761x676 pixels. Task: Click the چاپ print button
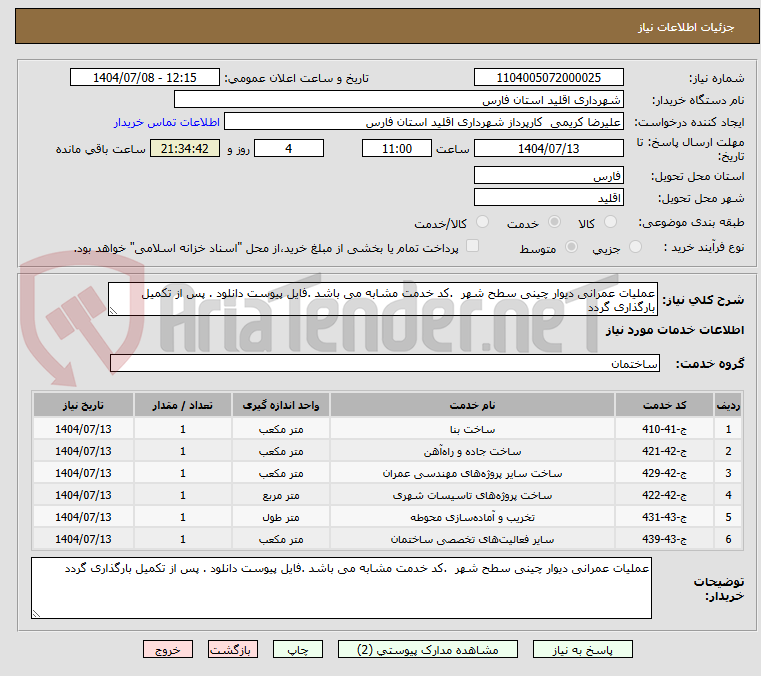coord(298,649)
